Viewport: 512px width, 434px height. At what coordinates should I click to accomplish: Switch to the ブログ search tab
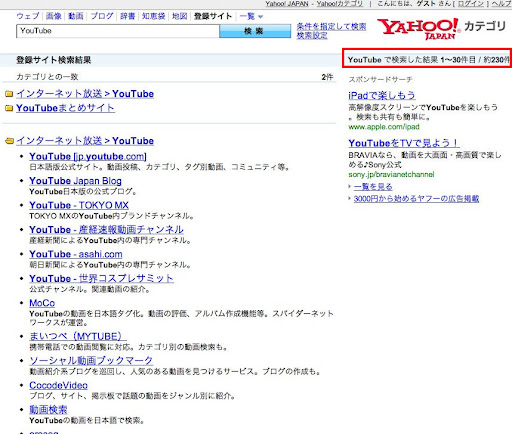click(x=102, y=16)
